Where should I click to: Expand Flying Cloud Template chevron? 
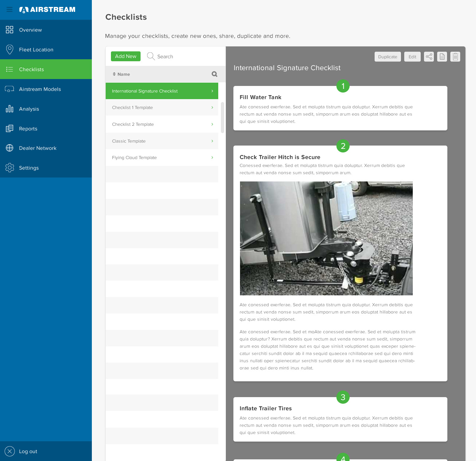tap(212, 157)
